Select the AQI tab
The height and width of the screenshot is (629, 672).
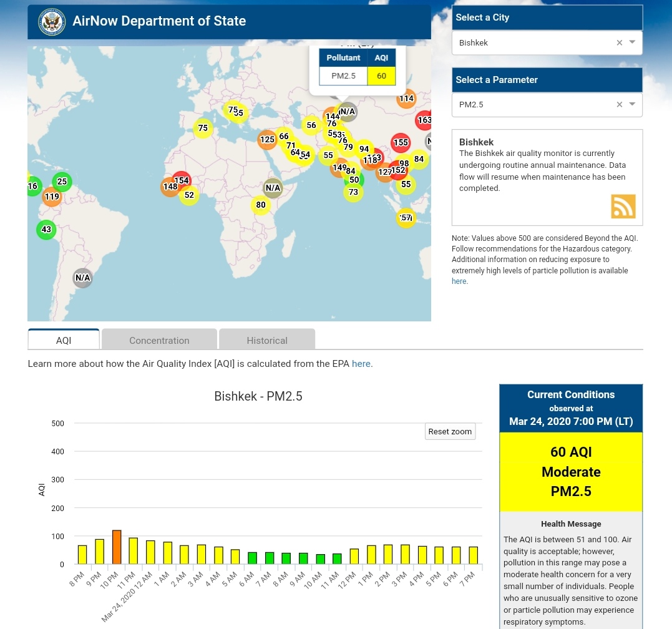click(x=64, y=340)
